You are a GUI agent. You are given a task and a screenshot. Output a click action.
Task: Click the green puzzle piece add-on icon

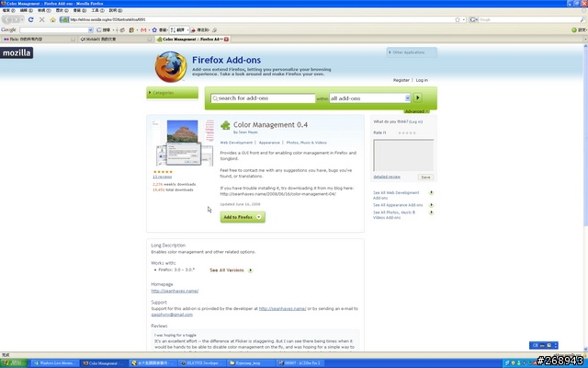[x=225, y=125]
